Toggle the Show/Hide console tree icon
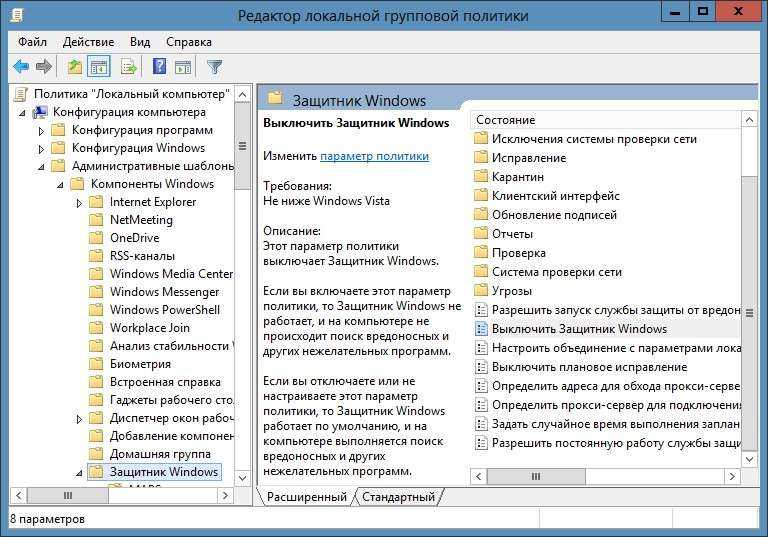Image resolution: width=768 pixels, height=537 pixels. [x=98, y=66]
